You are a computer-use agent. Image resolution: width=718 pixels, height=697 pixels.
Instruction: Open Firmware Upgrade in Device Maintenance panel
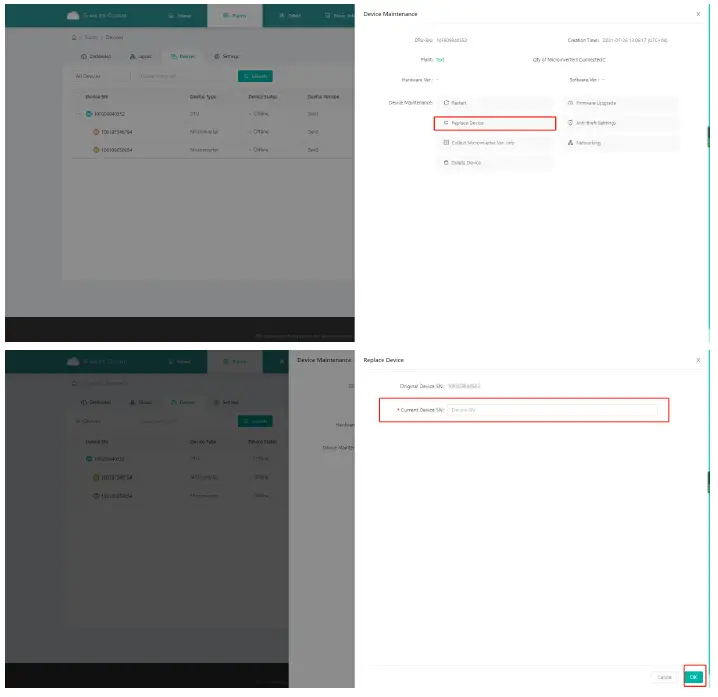point(620,103)
